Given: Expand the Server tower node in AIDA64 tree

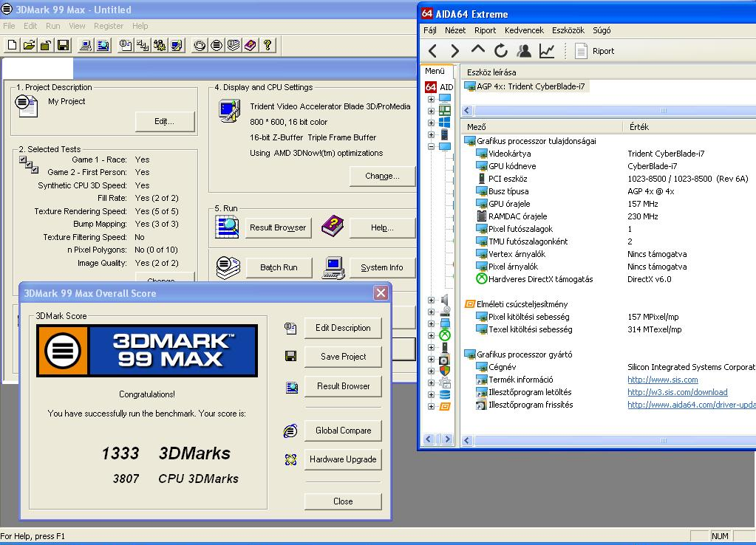Looking at the screenshot, I should coord(431,134).
